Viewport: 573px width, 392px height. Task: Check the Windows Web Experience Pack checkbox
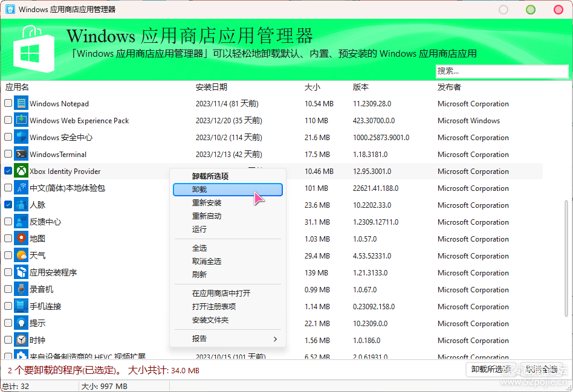[x=8, y=120]
